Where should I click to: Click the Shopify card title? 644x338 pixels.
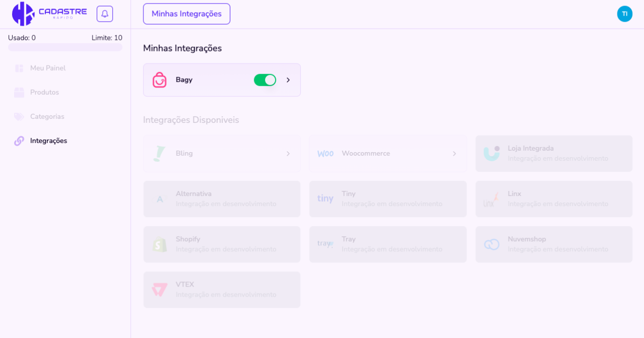click(x=188, y=239)
